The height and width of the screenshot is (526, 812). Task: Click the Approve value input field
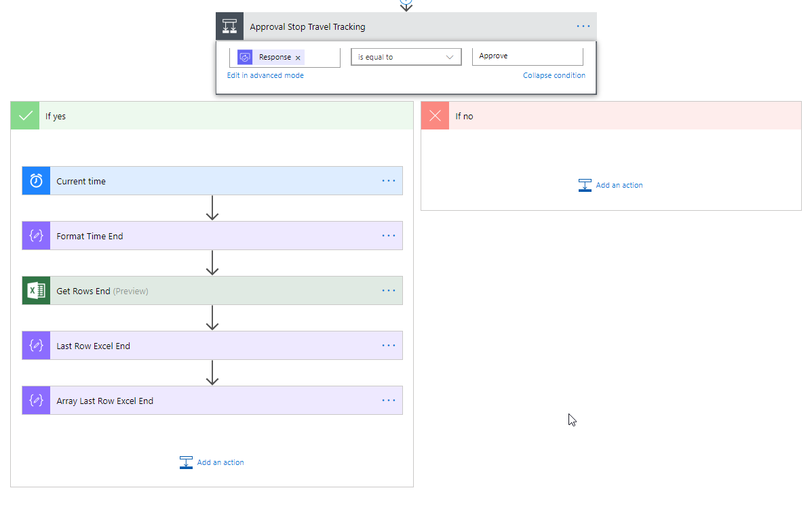coord(527,56)
